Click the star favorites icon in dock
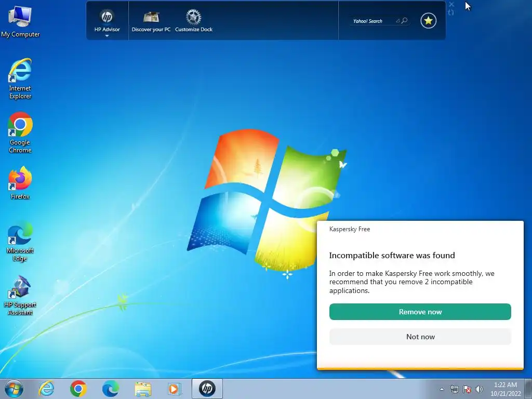 point(428,21)
